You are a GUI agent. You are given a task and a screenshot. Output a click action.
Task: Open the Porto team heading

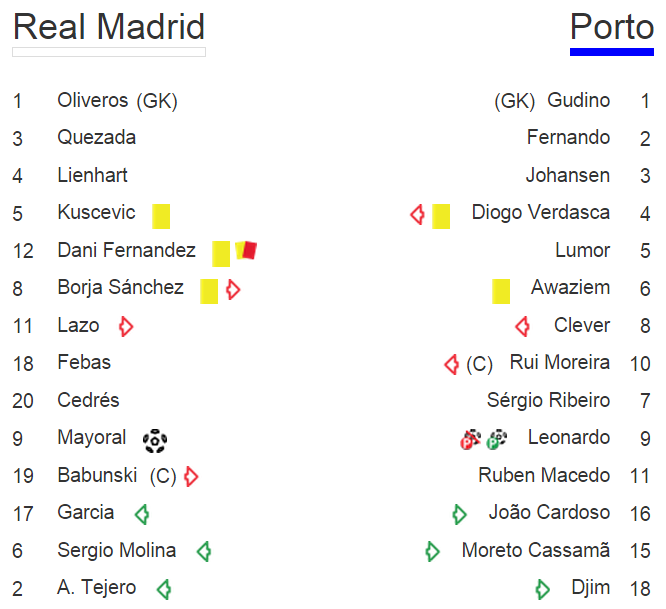point(612,27)
